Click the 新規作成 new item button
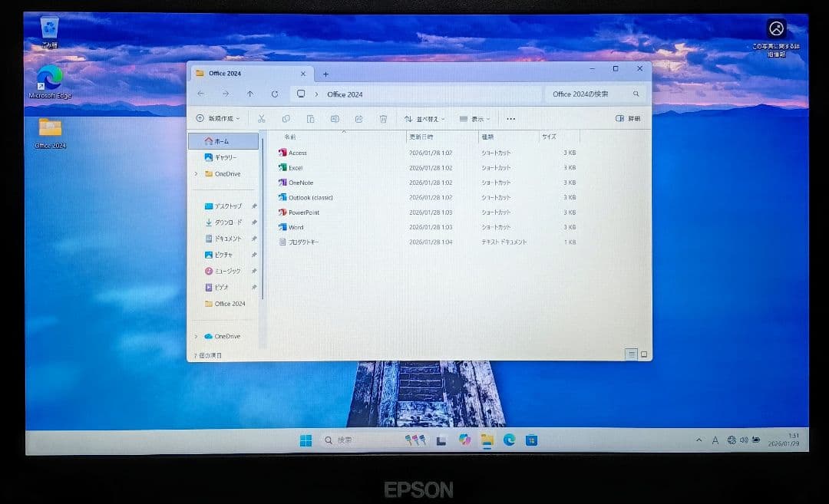The height and width of the screenshot is (504, 829). tap(219, 119)
